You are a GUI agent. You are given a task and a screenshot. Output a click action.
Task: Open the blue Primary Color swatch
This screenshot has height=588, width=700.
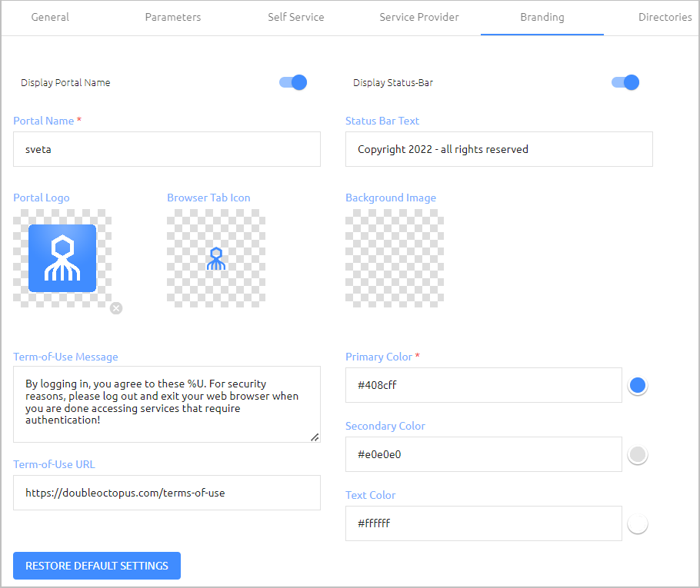coord(638,385)
